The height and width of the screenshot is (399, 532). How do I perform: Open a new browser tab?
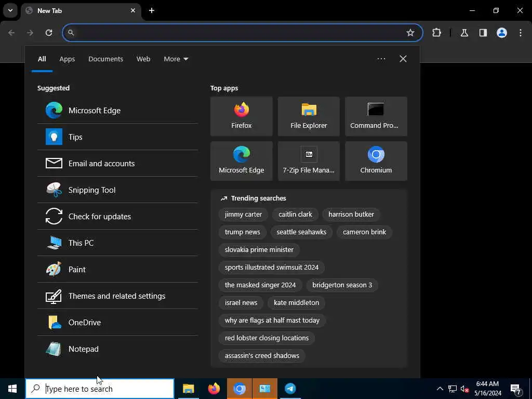[x=152, y=10]
